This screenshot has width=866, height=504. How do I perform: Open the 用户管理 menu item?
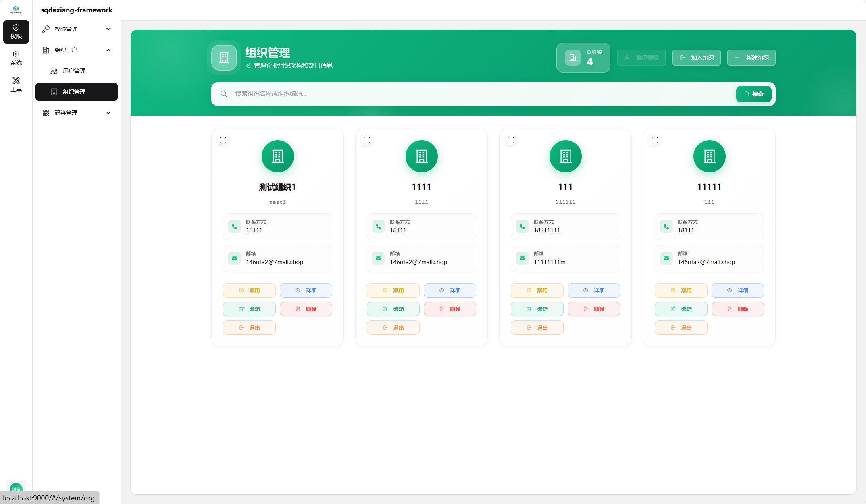click(74, 71)
